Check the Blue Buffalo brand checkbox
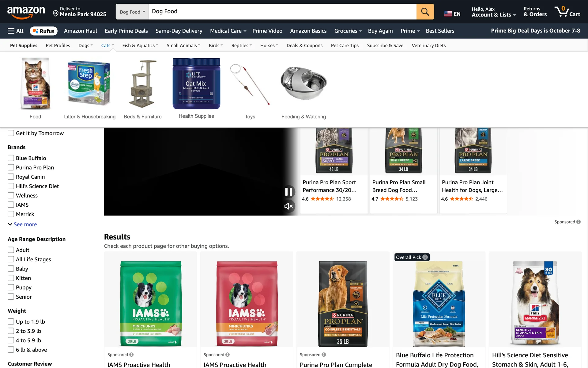Screen dimensions: 588x368 pyautogui.click(x=11, y=158)
